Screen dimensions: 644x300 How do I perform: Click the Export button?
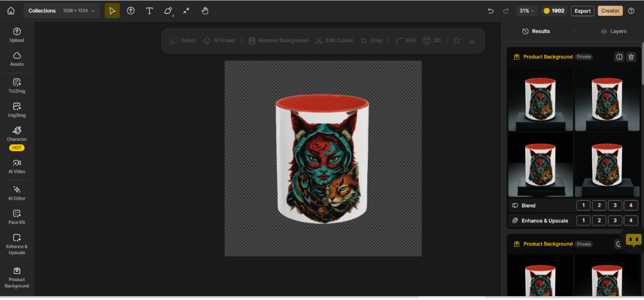(582, 11)
